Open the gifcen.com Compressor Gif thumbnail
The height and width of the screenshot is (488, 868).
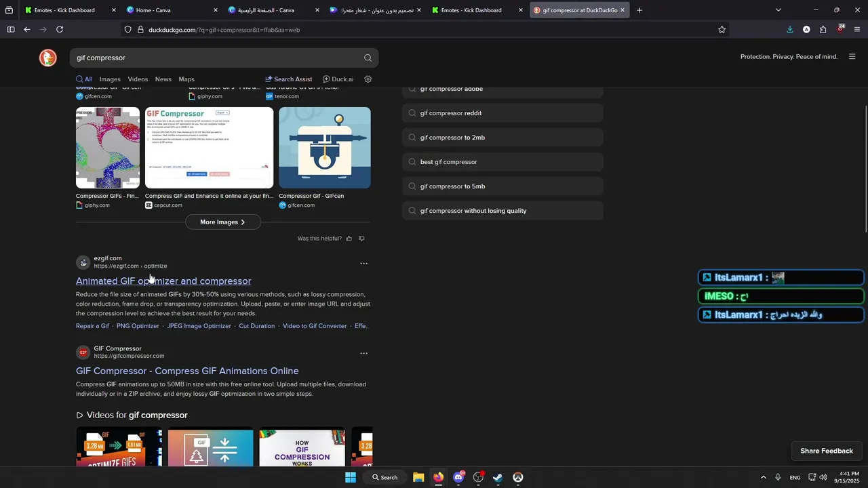(x=325, y=148)
